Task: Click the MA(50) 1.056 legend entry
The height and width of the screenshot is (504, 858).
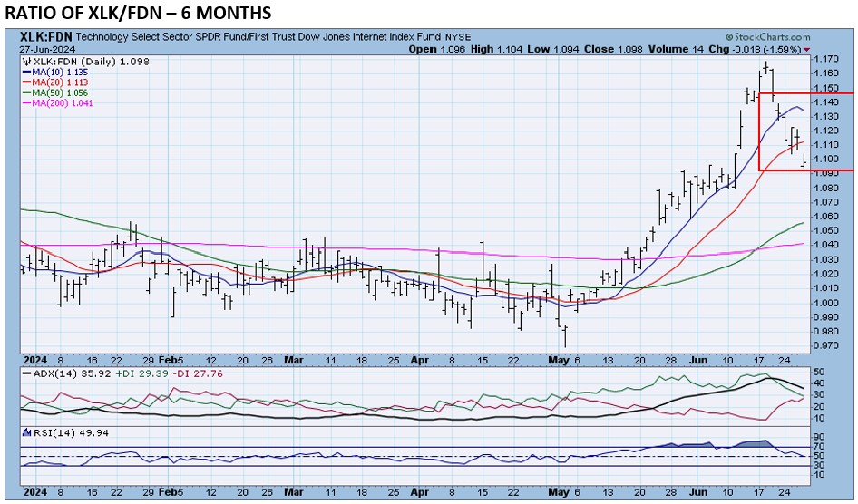Action: pos(54,93)
